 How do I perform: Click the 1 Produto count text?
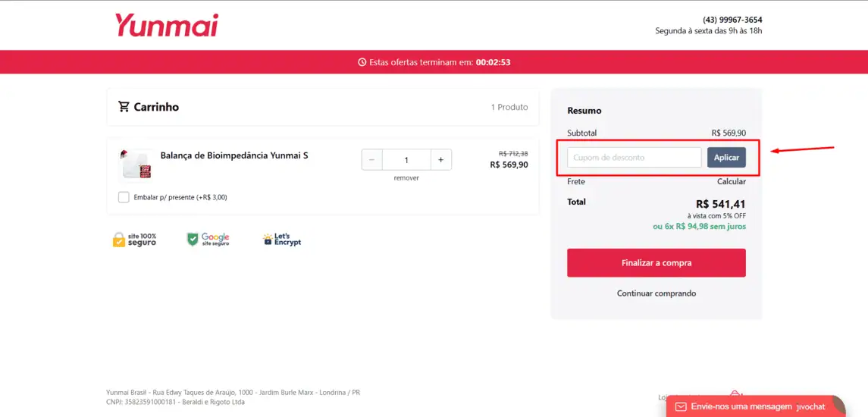click(x=509, y=107)
